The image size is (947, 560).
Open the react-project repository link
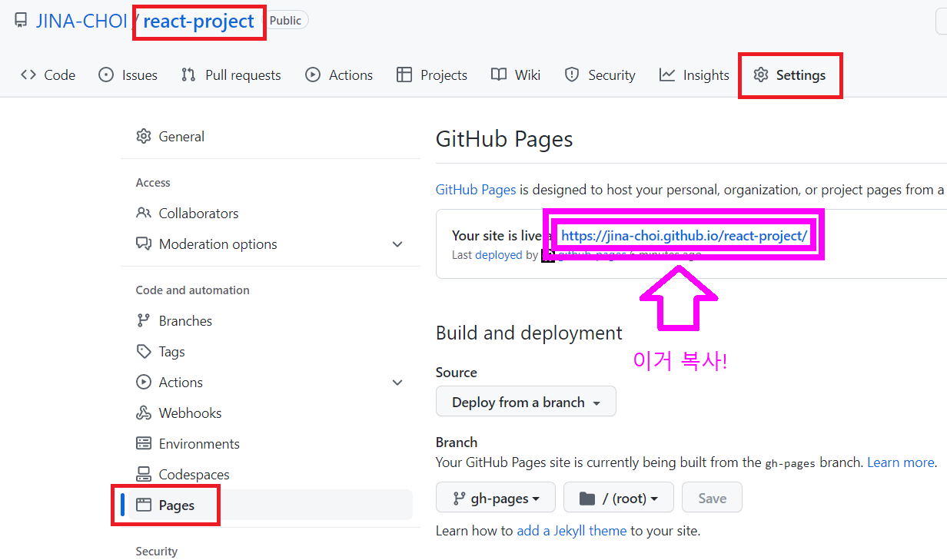click(x=198, y=21)
